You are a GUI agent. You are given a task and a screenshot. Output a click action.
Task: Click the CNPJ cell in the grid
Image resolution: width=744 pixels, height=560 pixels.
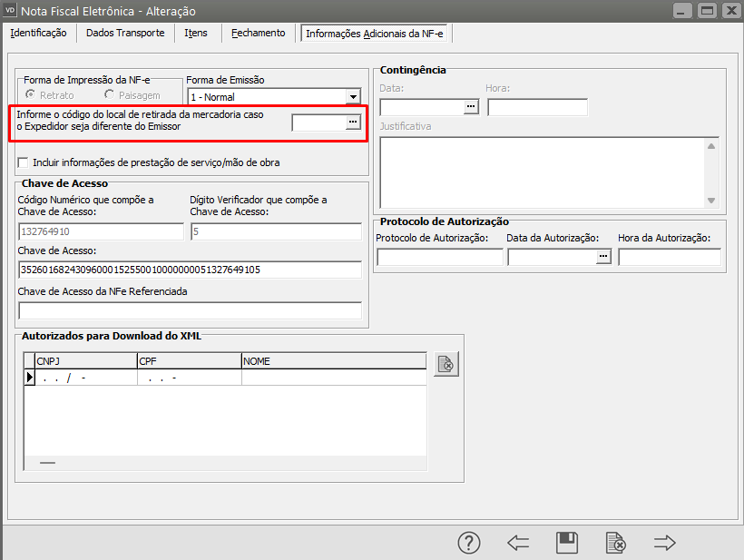[85, 378]
